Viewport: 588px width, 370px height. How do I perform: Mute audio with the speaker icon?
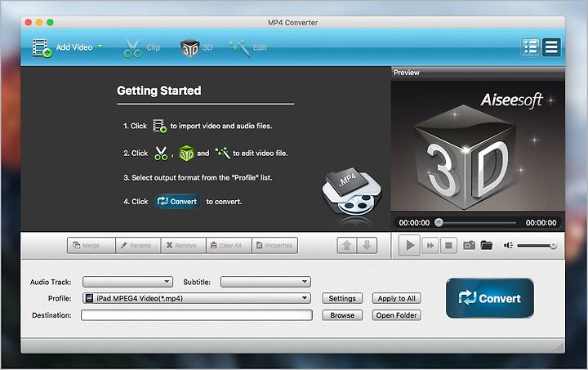point(508,246)
